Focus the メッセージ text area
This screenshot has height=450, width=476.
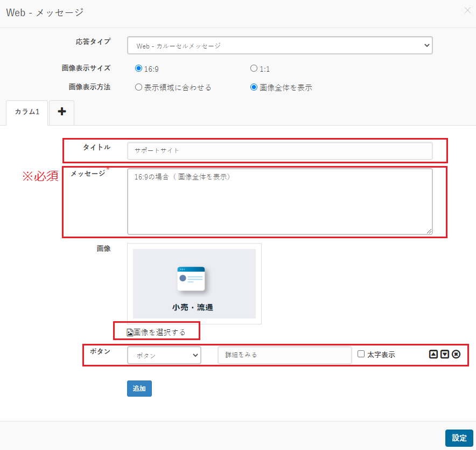(x=280, y=202)
